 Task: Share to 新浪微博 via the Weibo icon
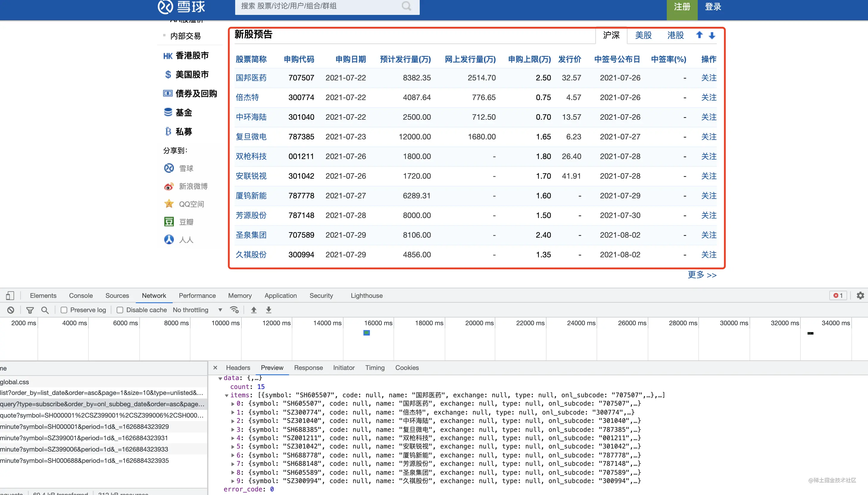pyautogui.click(x=169, y=186)
